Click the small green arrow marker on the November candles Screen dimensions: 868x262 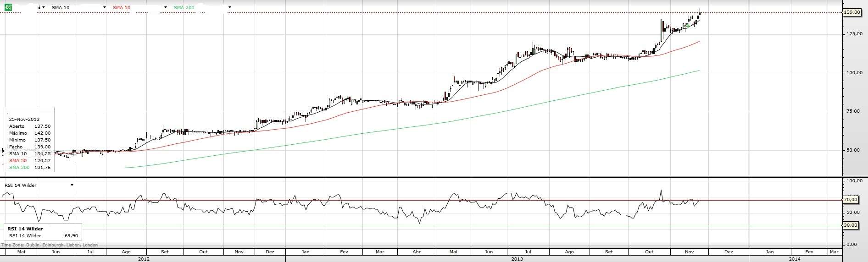(x=688, y=27)
